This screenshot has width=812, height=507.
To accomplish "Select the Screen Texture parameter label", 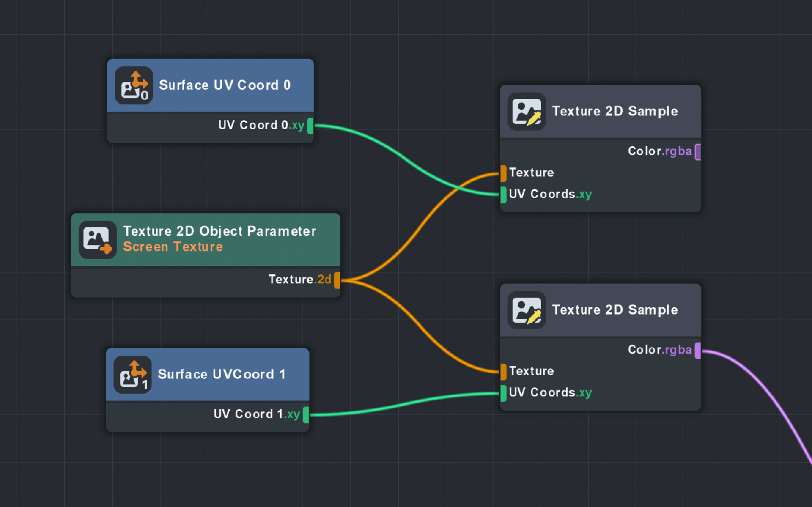I will [173, 247].
